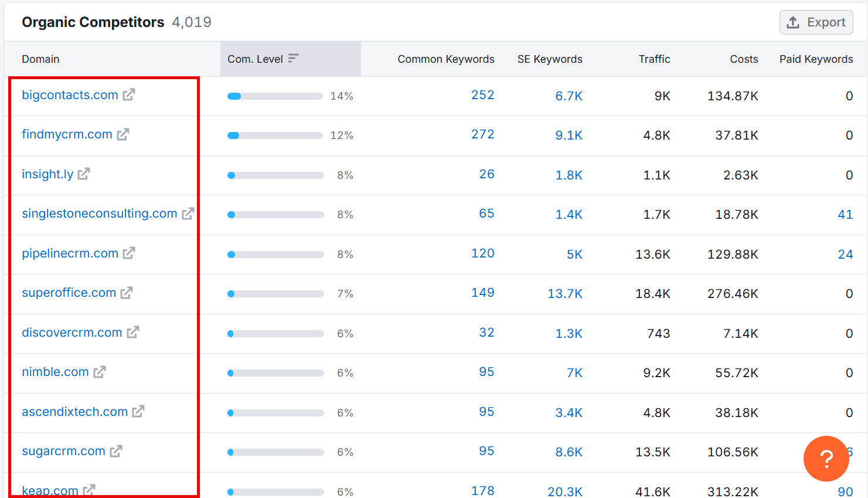Click SE keywords value 8.6K
The height and width of the screenshot is (498, 868).
(569, 452)
